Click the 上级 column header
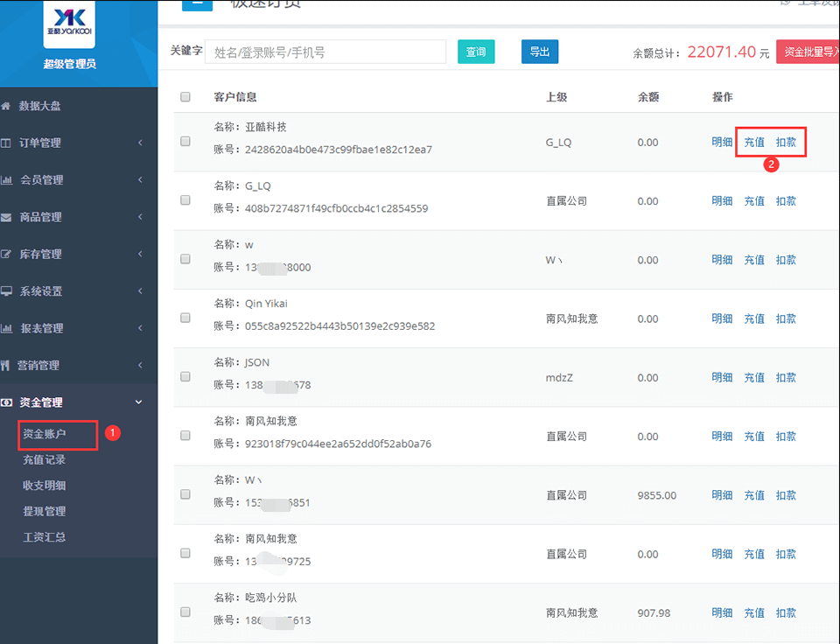Viewport: 840px width, 644px height. click(556, 97)
